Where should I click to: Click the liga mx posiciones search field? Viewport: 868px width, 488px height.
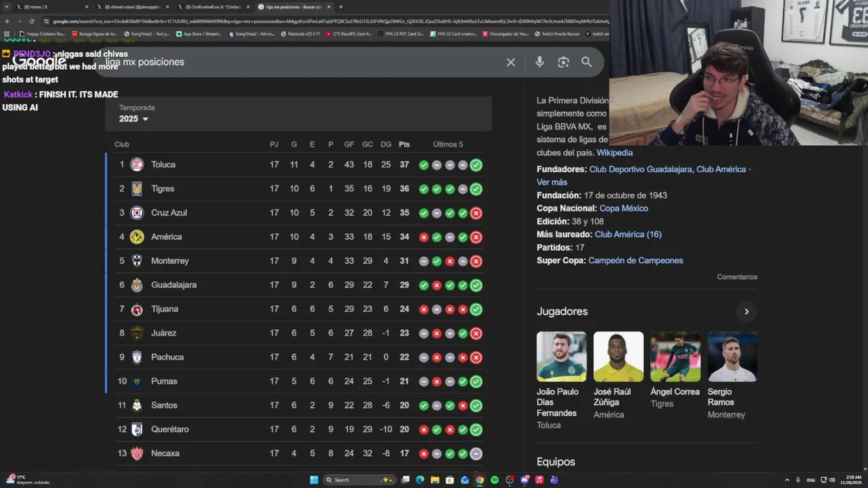pyautogui.click(x=298, y=62)
